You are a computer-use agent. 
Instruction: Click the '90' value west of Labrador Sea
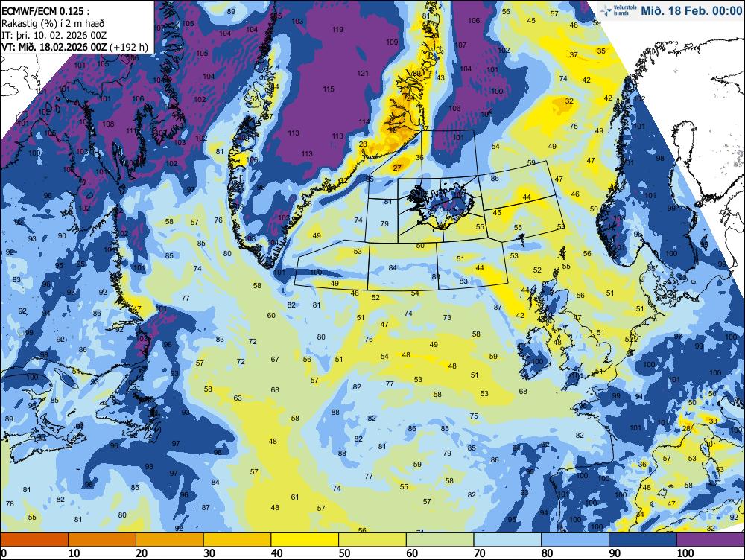(x=63, y=235)
